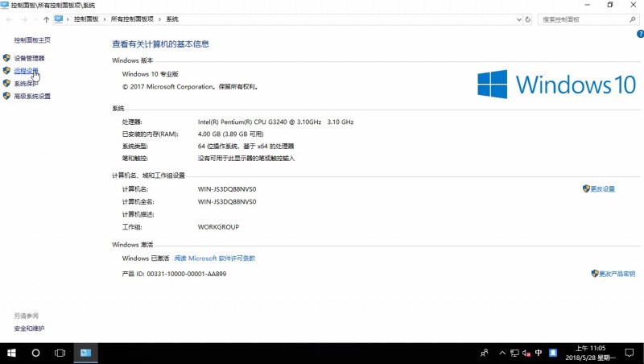
Task: Open Remote settings link
Action: pyautogui.click(x=26, y=71)
